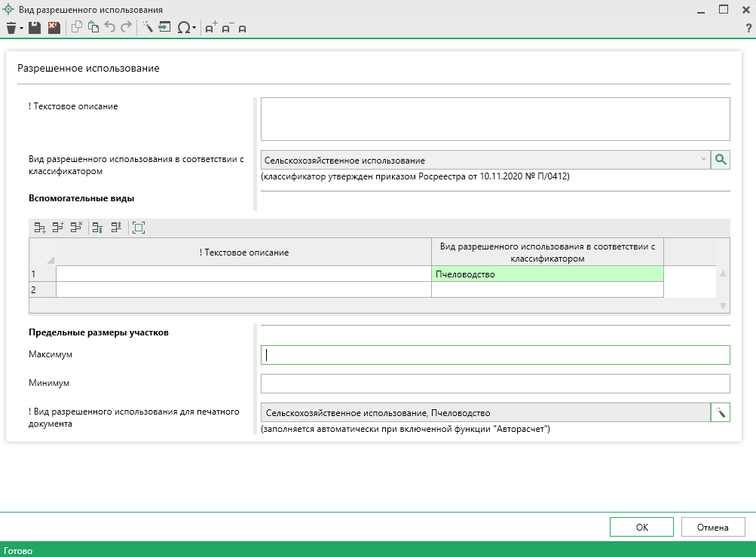The image size is (756, 557).
Task: Click the Минимум input field
Action: coord(495,384)
